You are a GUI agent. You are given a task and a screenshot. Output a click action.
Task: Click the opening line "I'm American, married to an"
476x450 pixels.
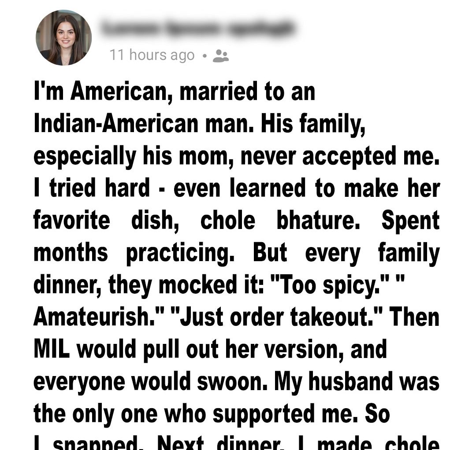pos(175,92)
